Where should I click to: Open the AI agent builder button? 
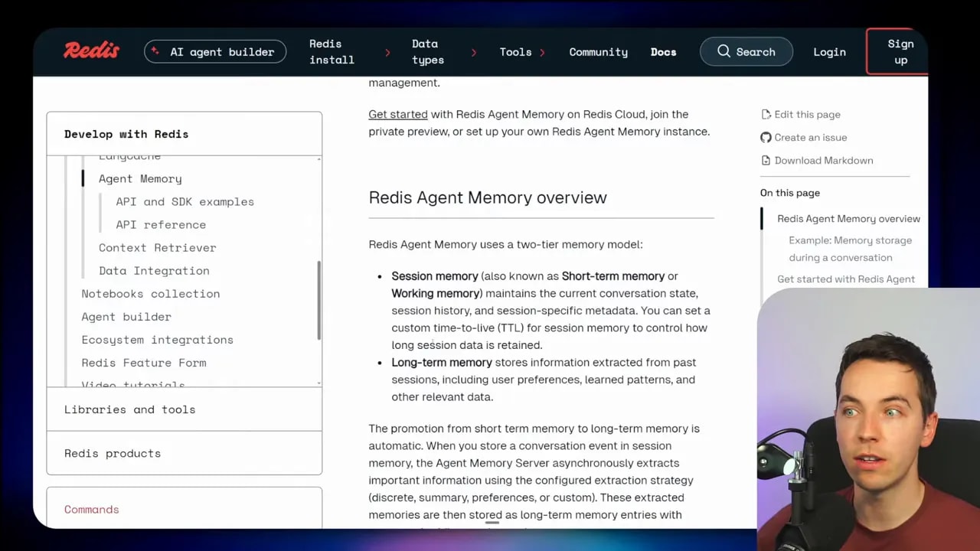pos(215,51)
